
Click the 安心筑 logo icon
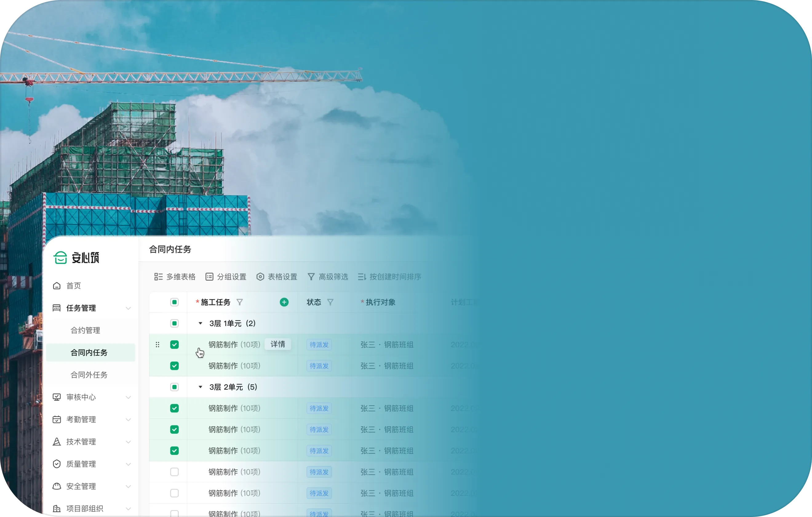[60, 258]
